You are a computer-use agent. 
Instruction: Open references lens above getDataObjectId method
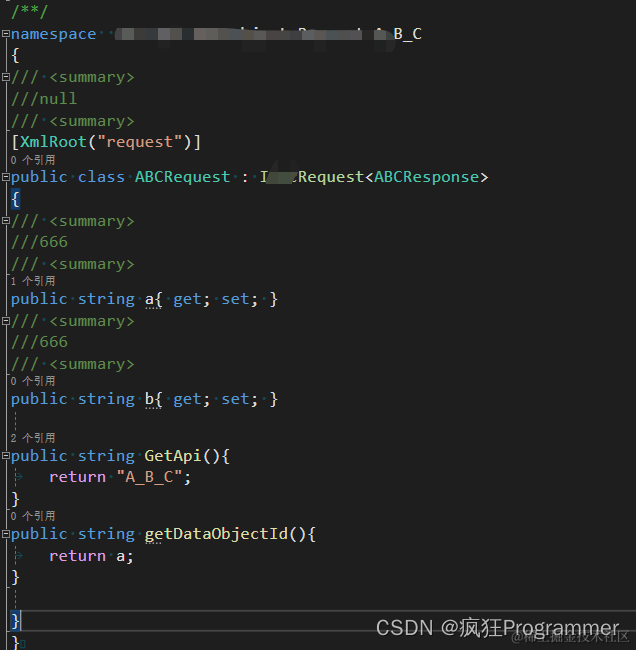(x=33, y=516)
